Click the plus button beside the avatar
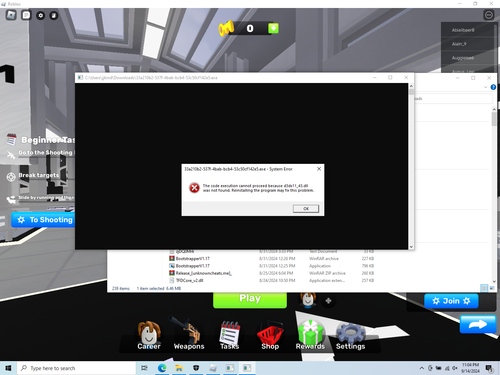500x375 pixels. (x=328, y=301)
